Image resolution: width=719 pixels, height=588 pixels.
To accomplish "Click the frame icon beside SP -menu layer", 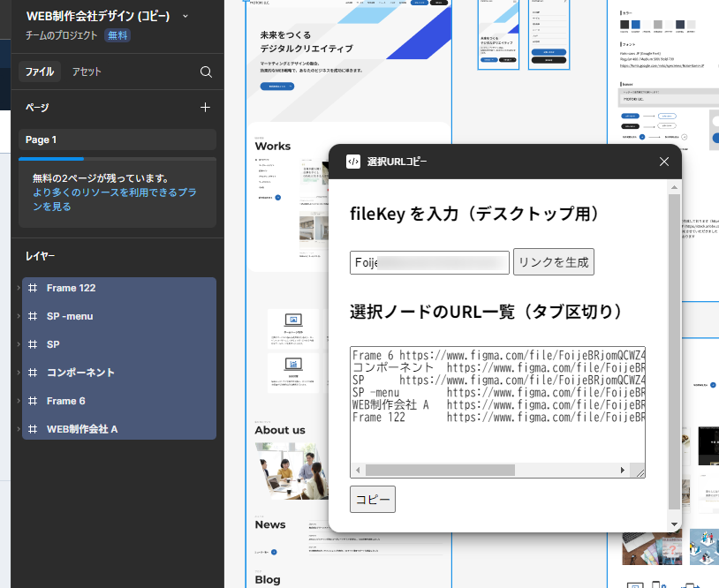I will (x=33, y=316).
